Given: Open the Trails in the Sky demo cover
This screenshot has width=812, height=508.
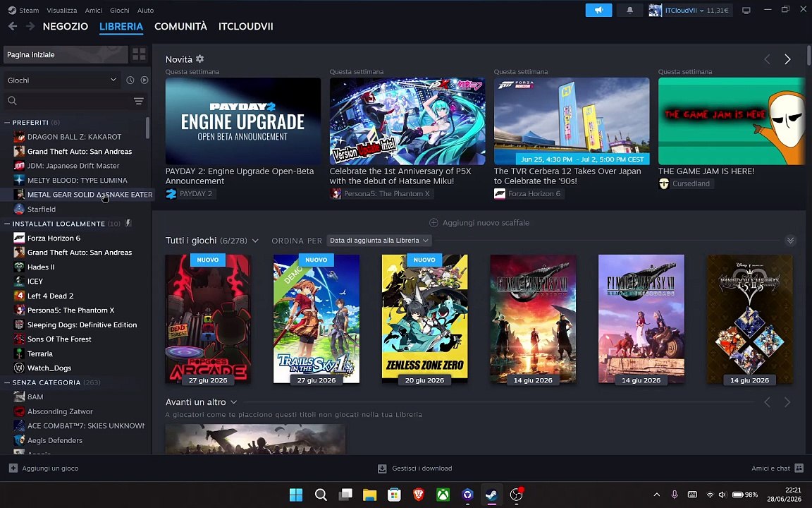Looking at the screenshot, I should [x=316, y=319].
